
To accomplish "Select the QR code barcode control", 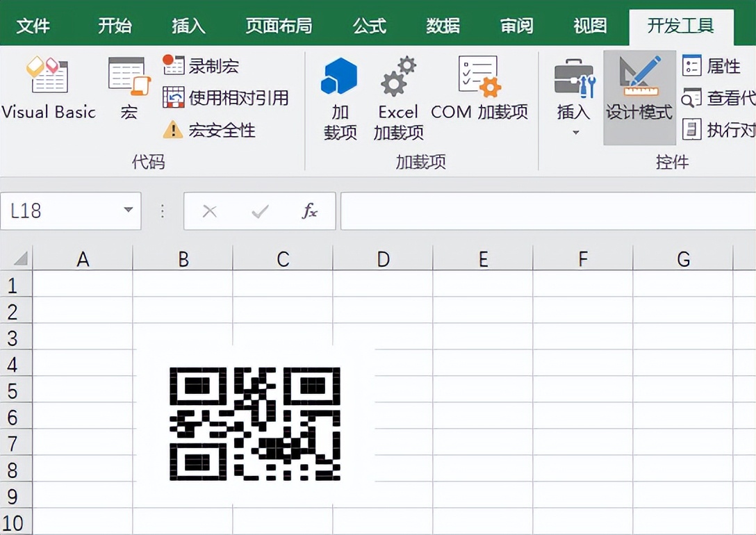I will (x=255, y=424).
